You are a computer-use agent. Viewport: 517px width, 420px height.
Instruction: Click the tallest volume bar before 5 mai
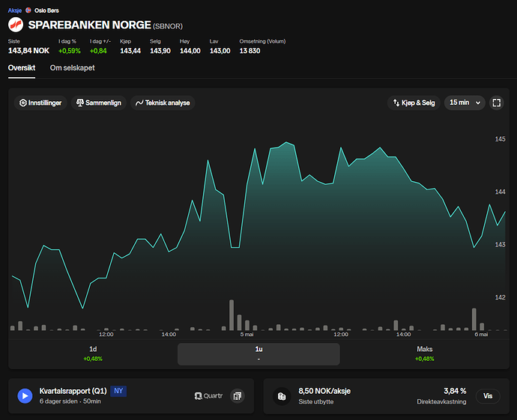click(232, 315)
